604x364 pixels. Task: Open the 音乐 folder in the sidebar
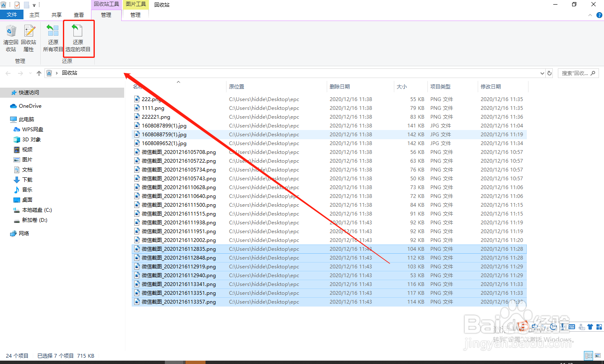pyautogui.click(x=27, y=190)
